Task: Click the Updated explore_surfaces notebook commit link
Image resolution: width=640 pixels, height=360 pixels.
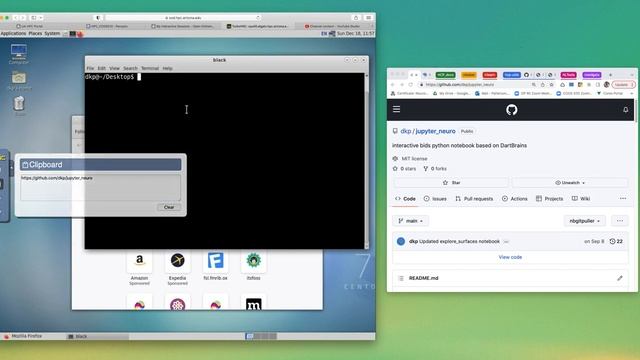Action: (x=459, y=241)
